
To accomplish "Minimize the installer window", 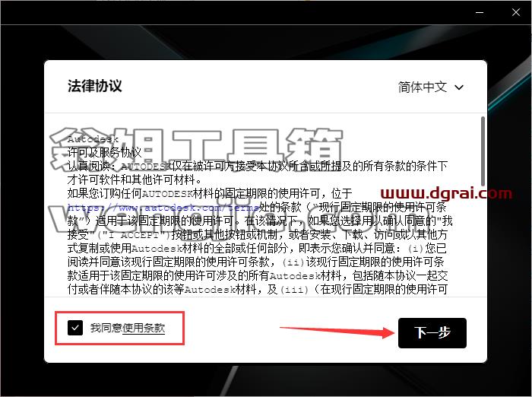I will (480, 13).
